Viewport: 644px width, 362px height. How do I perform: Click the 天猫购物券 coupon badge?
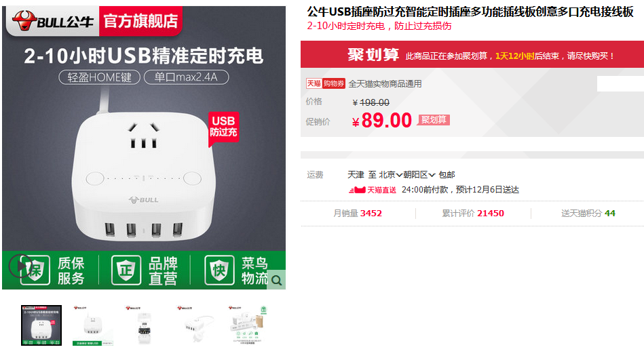(x=325, y=84)
